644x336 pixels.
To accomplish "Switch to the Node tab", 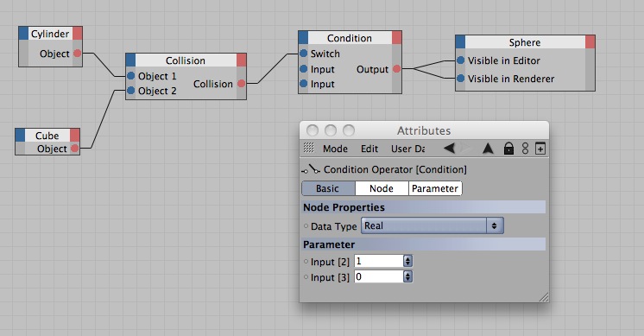I will tap(382, 188).
